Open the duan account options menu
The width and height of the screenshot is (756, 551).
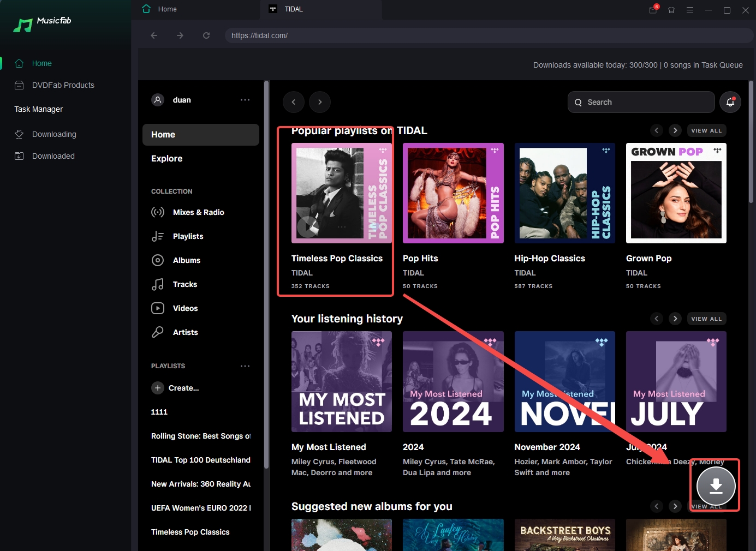pos(245,100)
